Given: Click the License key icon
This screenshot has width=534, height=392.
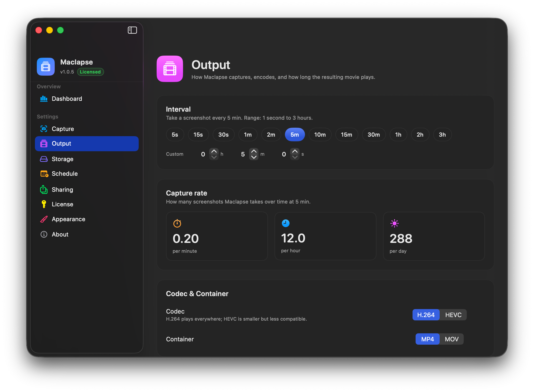Looking at the screenshot, I should click(x=44, y=204).
